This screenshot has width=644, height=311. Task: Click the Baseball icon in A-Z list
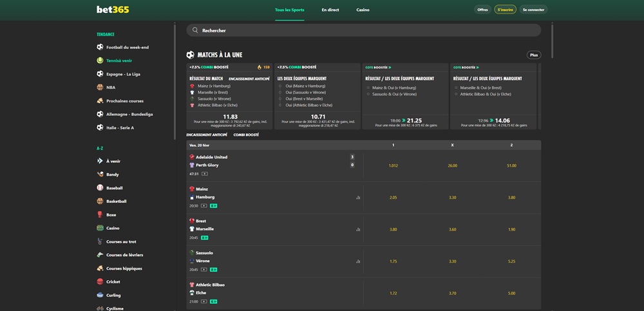(x=100, y=188)
